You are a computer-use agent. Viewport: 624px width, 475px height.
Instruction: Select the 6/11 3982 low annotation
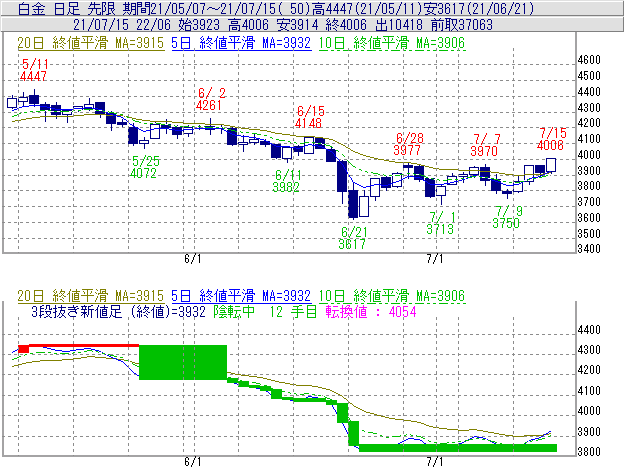287,181
